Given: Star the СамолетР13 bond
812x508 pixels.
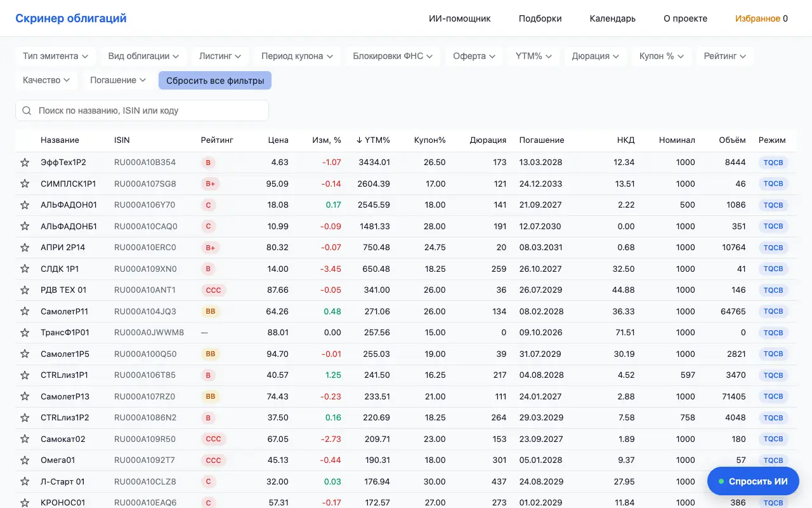Looking at the screenshot, I should click(25, 396).
